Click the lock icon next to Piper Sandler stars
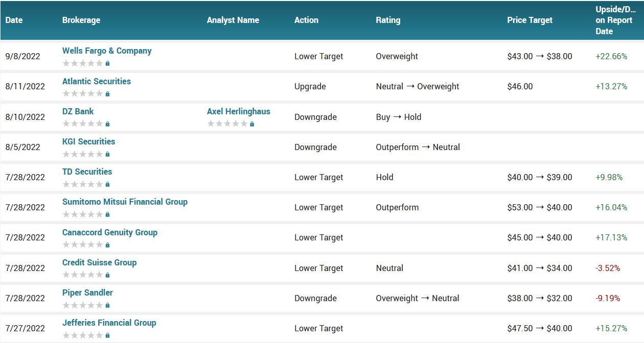 (107, 305)
